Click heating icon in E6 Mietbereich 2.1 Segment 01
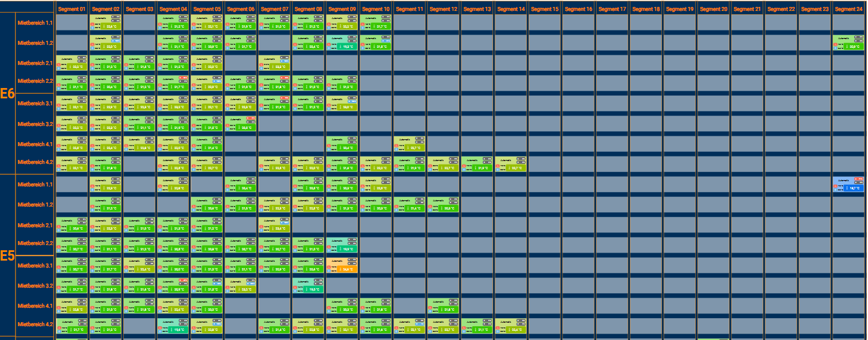This screenshot has width=868, height=340. coord(59,64)
